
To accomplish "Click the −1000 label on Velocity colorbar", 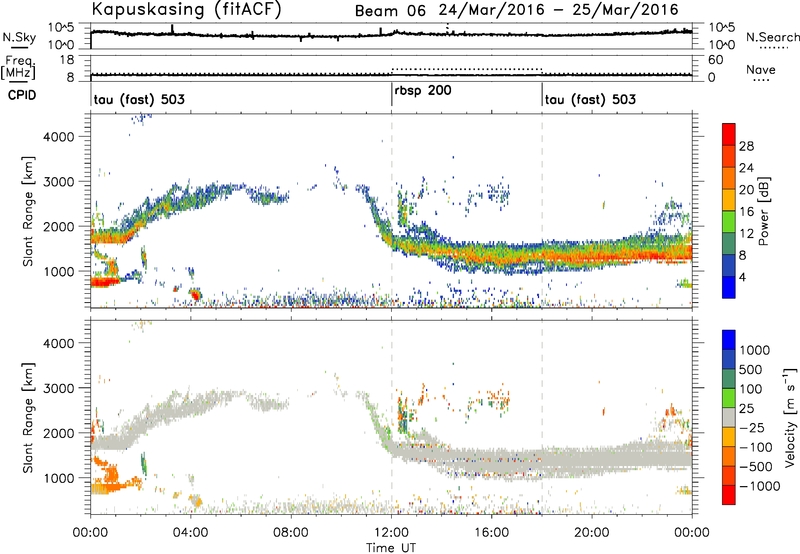I will (x=759, y=486).
